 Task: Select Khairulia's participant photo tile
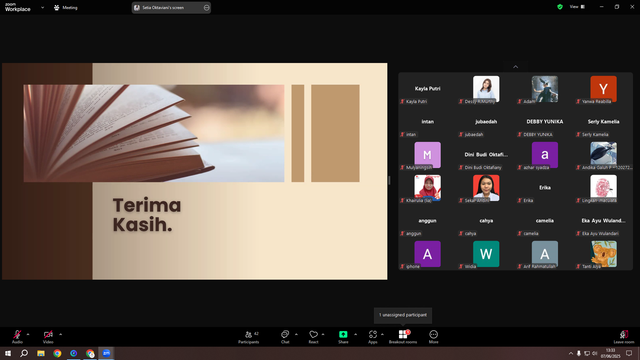(x=427, y=189)
